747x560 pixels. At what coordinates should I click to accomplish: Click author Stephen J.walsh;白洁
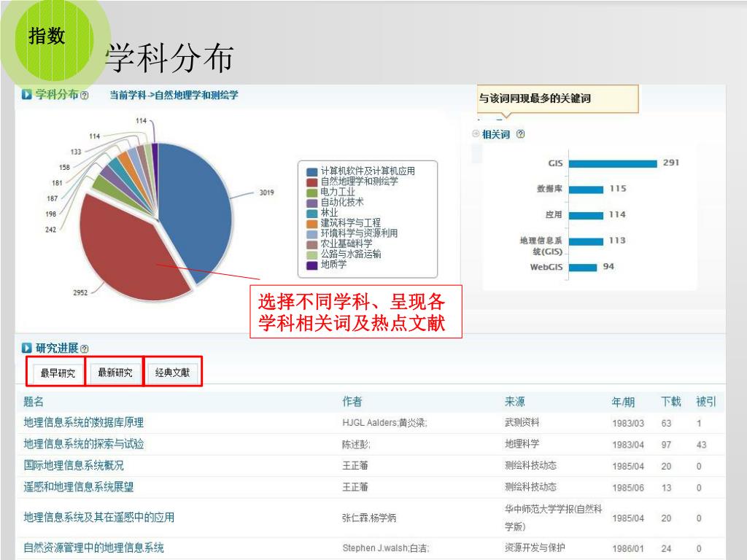pos(385,548)
